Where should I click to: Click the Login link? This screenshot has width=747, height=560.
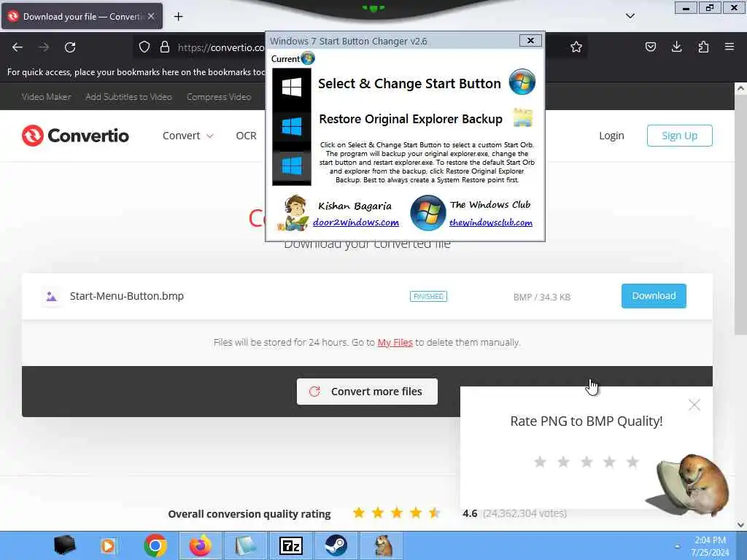[x=611, y=136]
